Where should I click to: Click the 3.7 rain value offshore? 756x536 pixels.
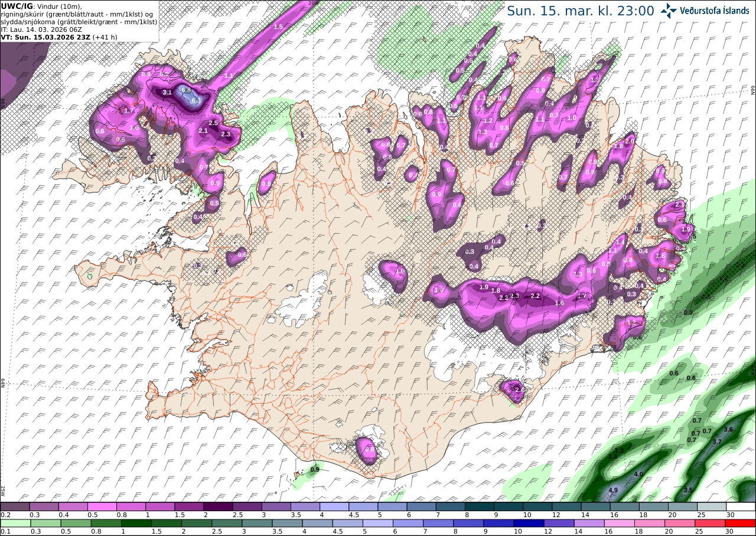[717, 441]
